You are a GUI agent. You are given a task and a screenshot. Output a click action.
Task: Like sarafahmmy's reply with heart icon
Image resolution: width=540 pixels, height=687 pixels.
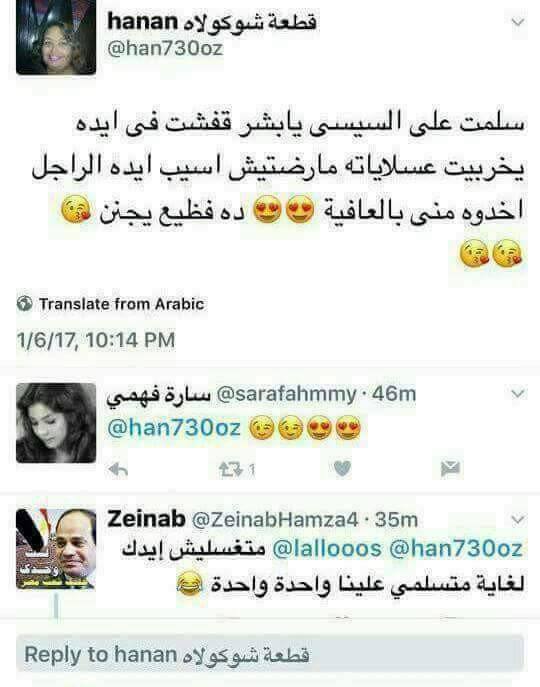click(x=342, y=469)
